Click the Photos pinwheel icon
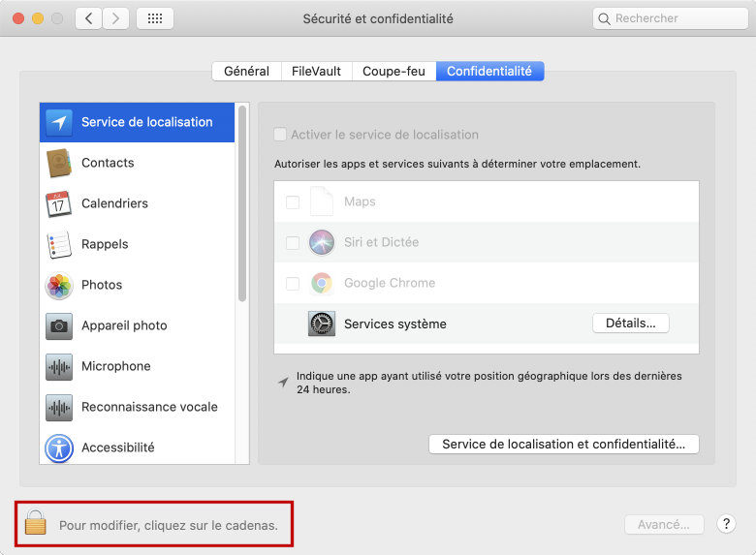Viewport: 756px width, 555px height. coord(59,285)
